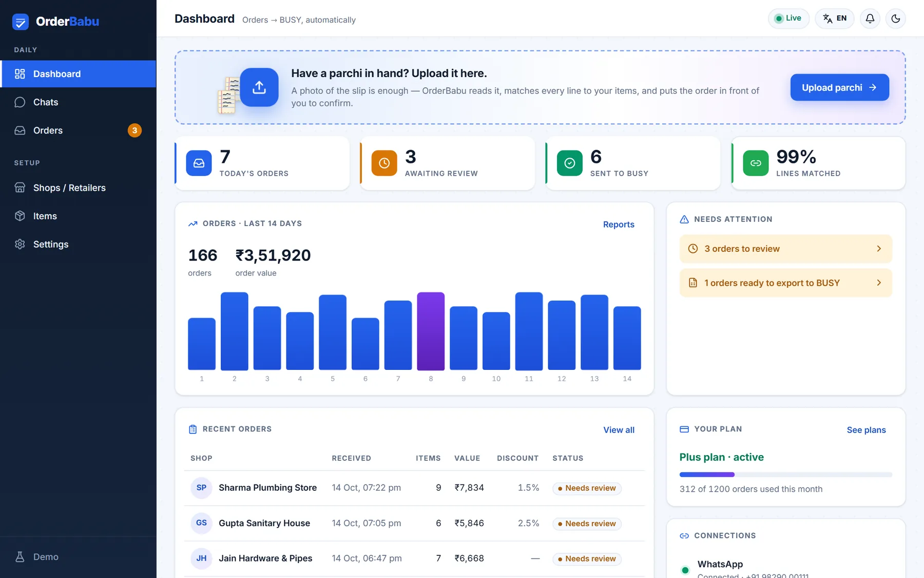Click the Demo flask entry in the sidebar
This screenshot has height=578, width=924.
78,557
